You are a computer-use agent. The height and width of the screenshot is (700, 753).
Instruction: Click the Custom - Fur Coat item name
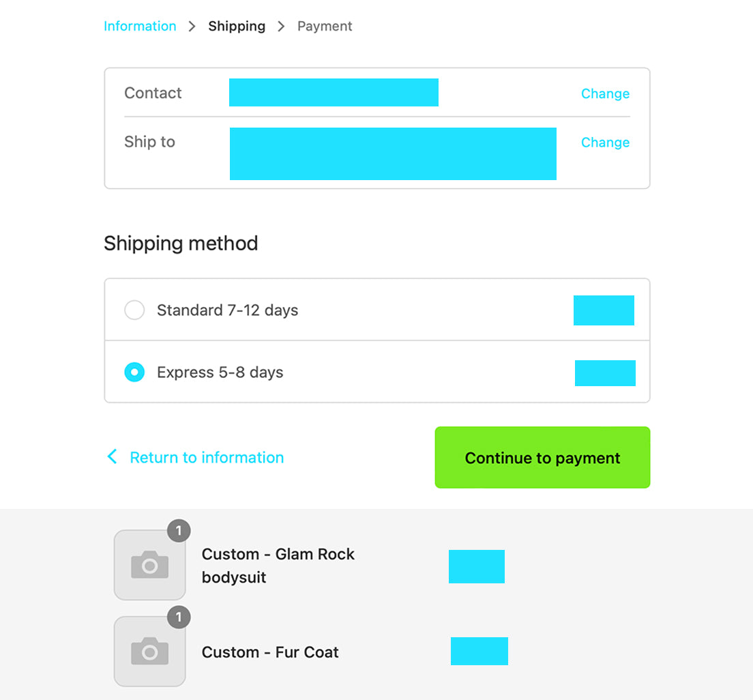pos(270,652)
